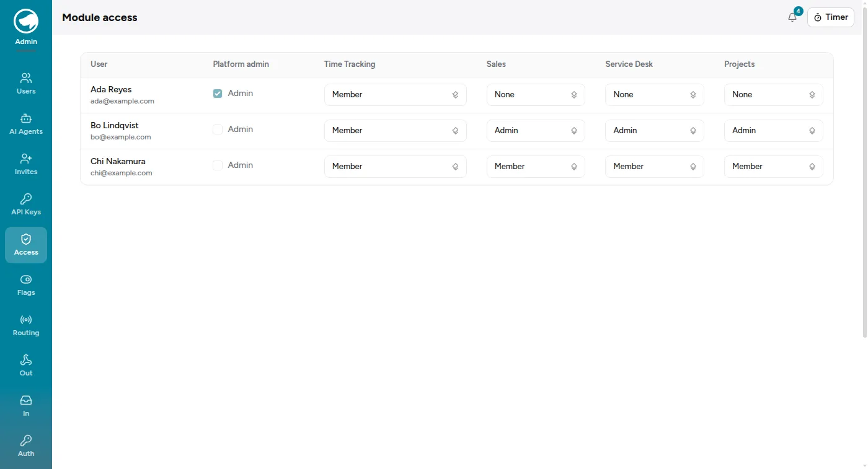Image resolution: width=868 pixels, height=469 pixels.
Task: Uncheck platform Admin for Ada Reyes
Action: coord(218,94)
